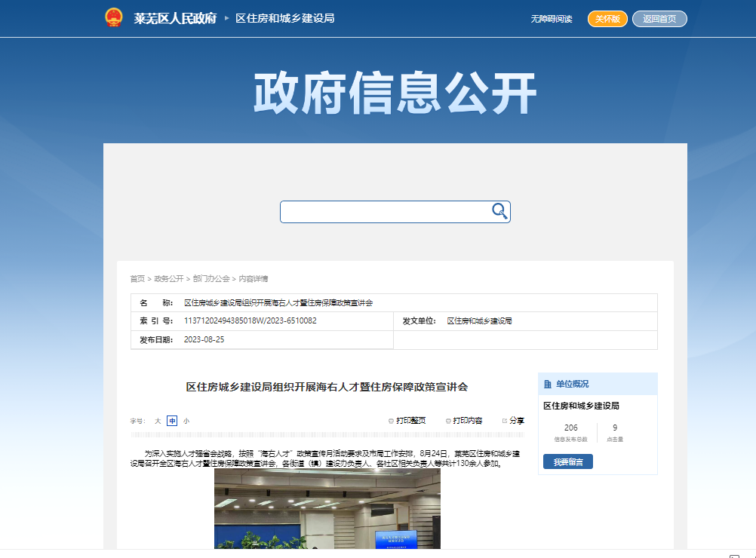Click 返回首页 button
Screen dimensions: 756x558
[659, 19]
